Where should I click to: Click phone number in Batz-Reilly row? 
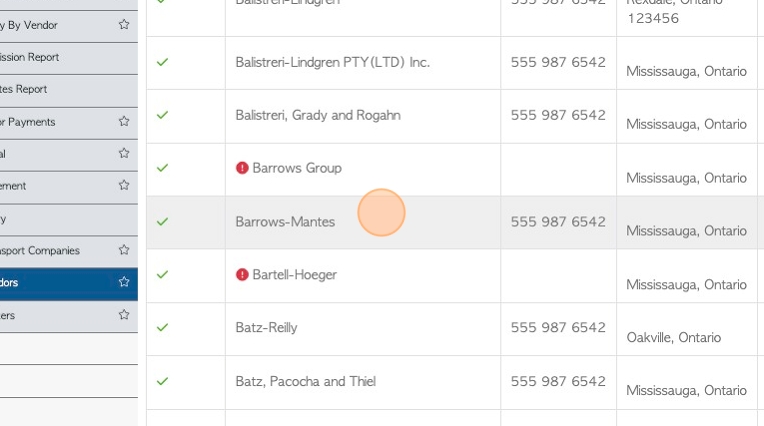558,328
